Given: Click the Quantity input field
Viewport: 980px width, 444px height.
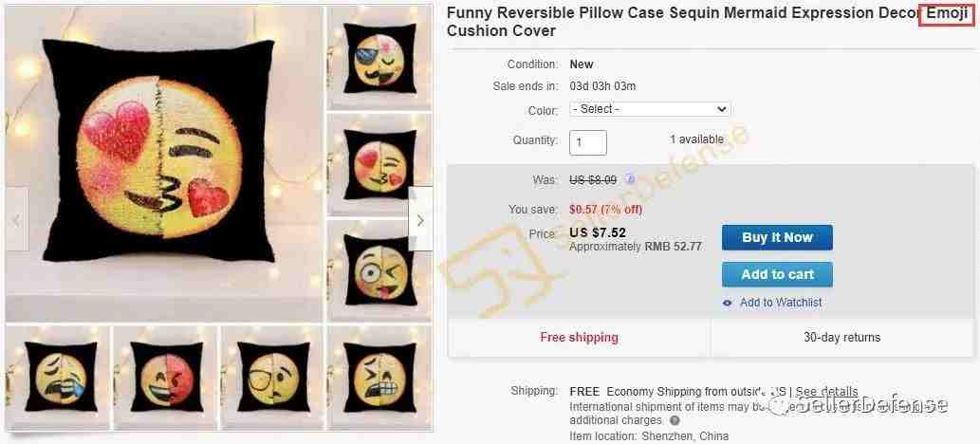Looking at the screenshot, I should [x=587, y=142].
